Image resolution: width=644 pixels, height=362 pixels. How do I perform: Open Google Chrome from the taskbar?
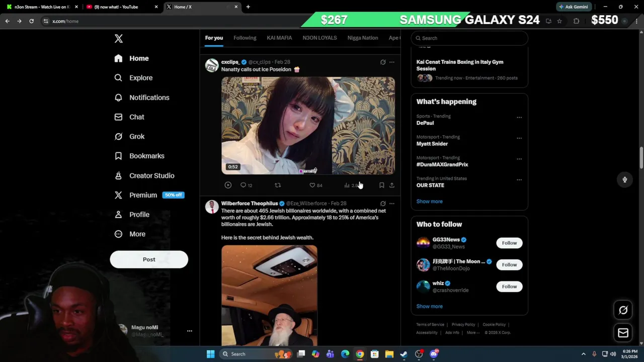coord(360,354)
